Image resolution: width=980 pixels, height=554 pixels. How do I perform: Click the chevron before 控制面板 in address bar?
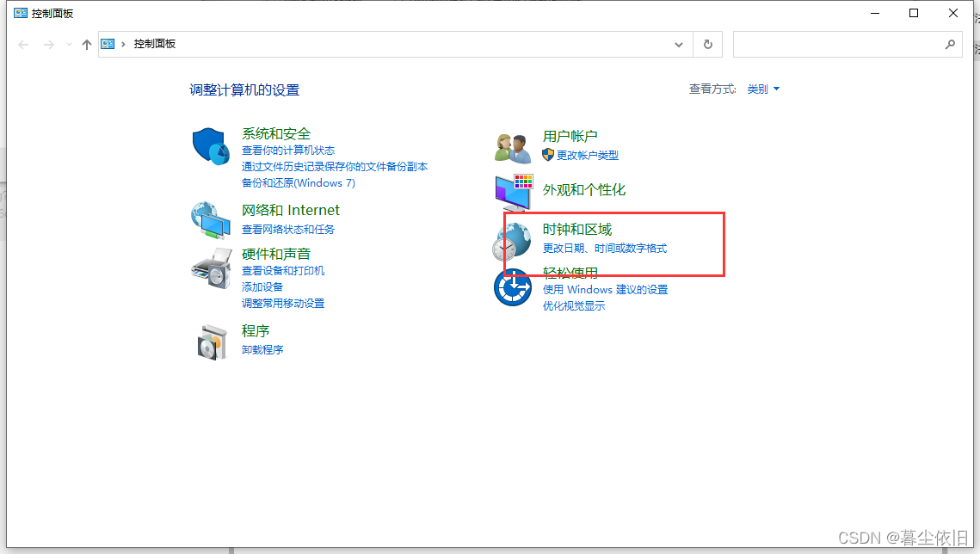[123, 45]
